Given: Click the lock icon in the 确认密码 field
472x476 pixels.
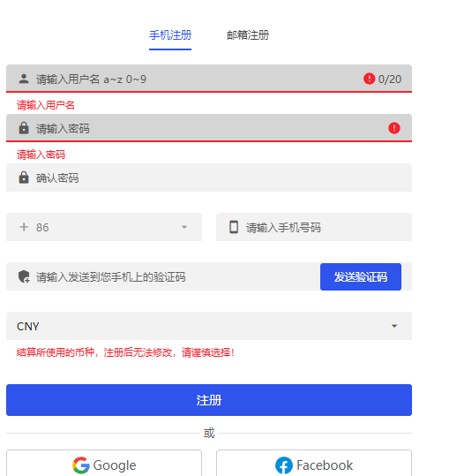Looking at the screenshot, I should 24,178.
